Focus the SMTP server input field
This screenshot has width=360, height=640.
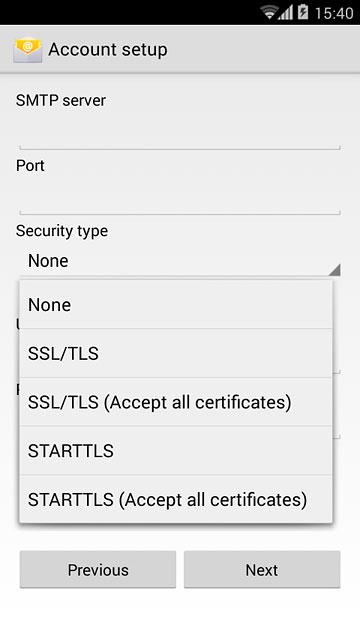point(180,133)
